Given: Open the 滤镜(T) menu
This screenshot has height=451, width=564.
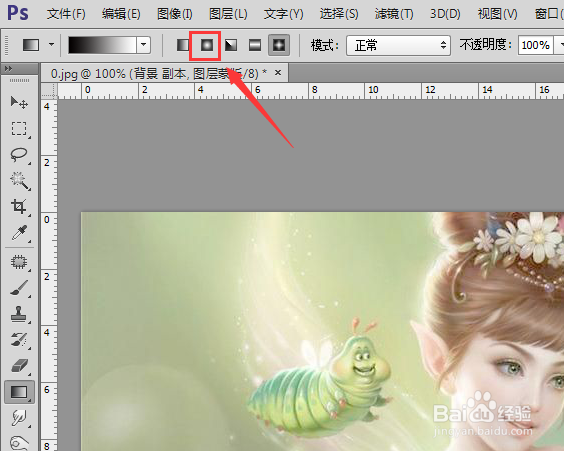Looking at the screenshot, I should [394, 14].
